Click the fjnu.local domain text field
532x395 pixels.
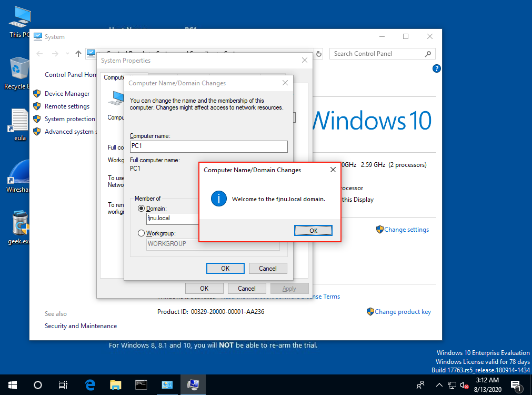pyautogui.click(x=173, y=219)
